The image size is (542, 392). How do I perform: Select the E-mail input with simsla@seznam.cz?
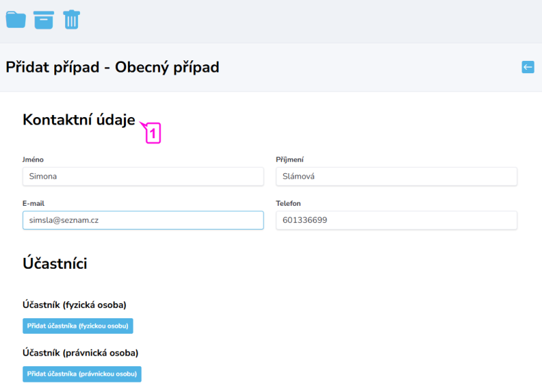click(143, 220)
